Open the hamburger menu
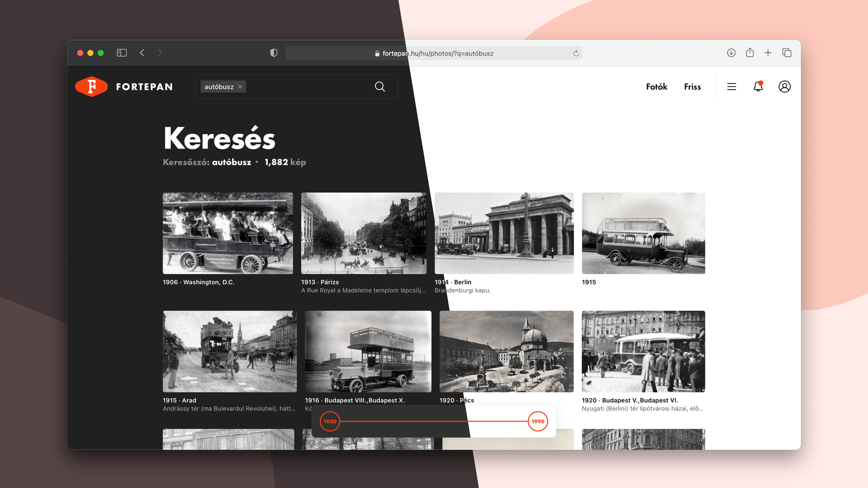The height and width of the screenshot is (488, 868). coord(731,87)
